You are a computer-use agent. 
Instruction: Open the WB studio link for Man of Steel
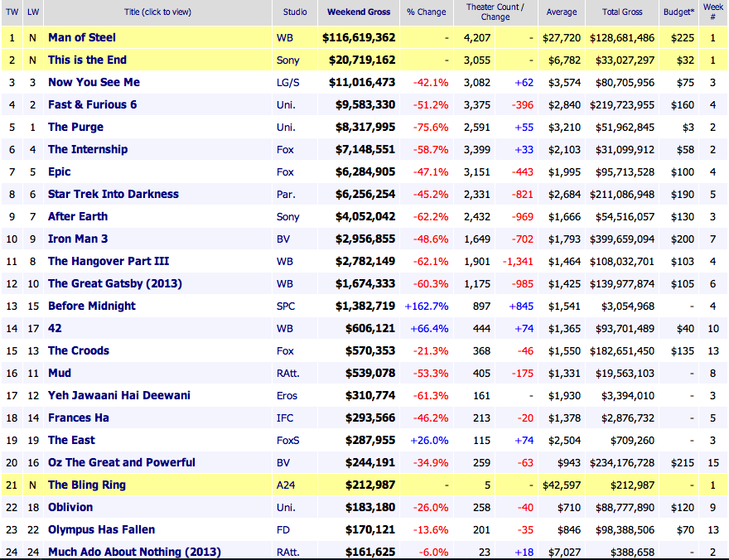285,37
